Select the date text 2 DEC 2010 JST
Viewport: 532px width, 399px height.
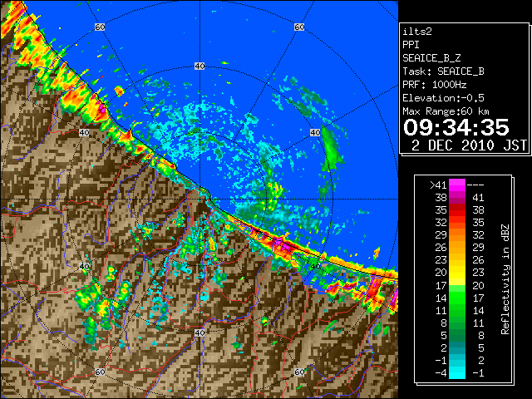[469, 145]
